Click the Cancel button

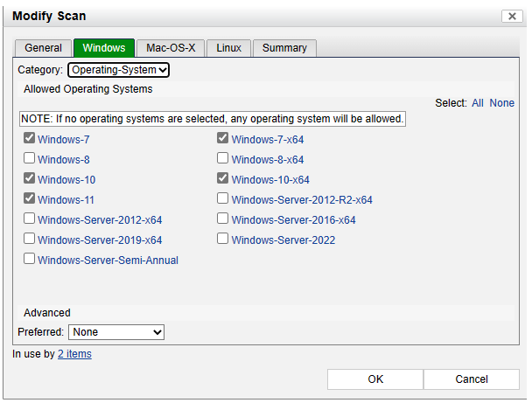click(x=472, y=379)
